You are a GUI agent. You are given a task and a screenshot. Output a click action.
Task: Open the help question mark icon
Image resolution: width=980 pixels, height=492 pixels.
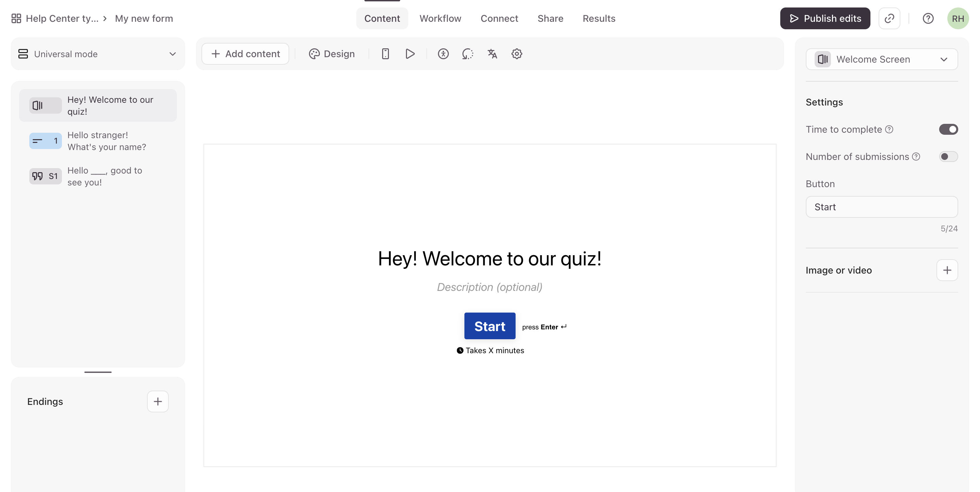pos(928,18)
